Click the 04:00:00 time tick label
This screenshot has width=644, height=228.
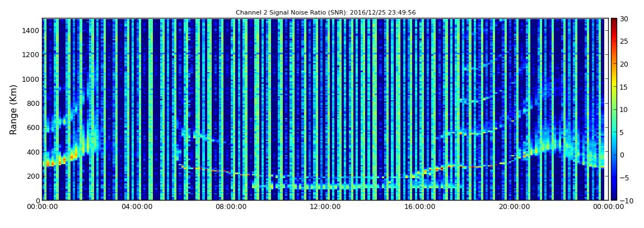point(137,207)
